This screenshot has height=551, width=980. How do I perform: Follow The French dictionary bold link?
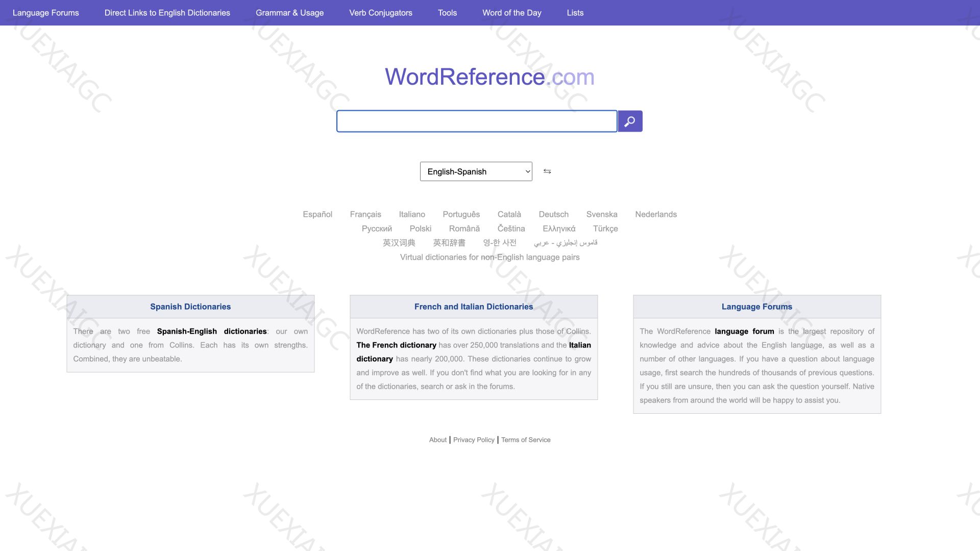[x=397, y=345]
